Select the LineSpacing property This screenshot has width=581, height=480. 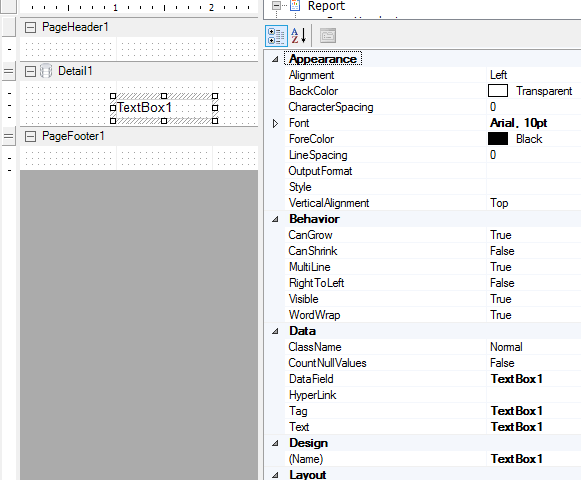[x=318, y=155]
